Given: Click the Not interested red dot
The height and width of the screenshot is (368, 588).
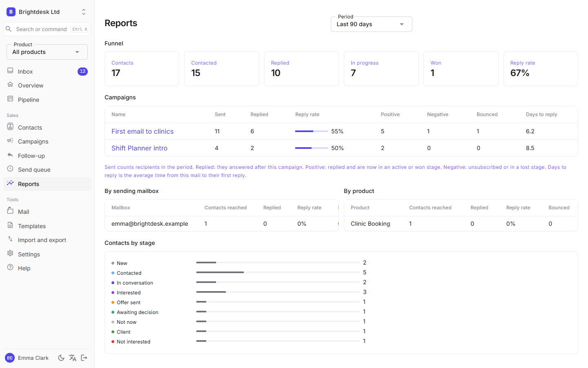Looking at the screenshot, I should [113, 341].
